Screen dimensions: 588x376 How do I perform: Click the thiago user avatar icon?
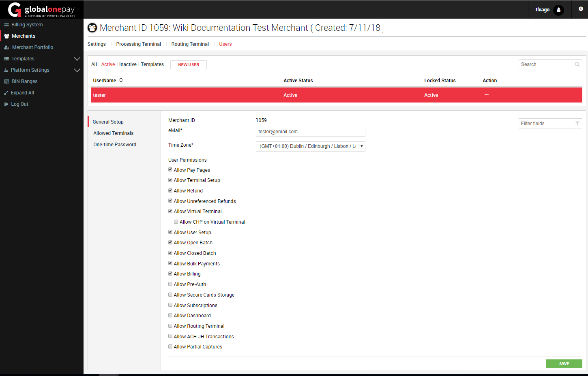(x=558, y=10)
